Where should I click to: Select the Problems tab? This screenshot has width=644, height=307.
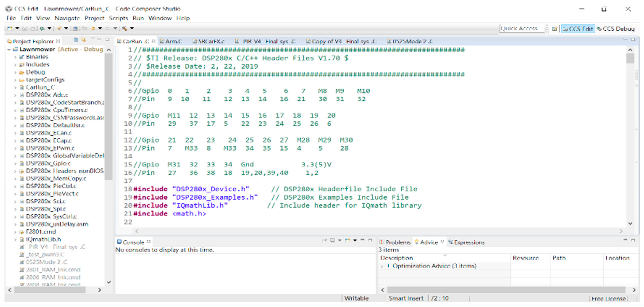click(x=395, y=242)
